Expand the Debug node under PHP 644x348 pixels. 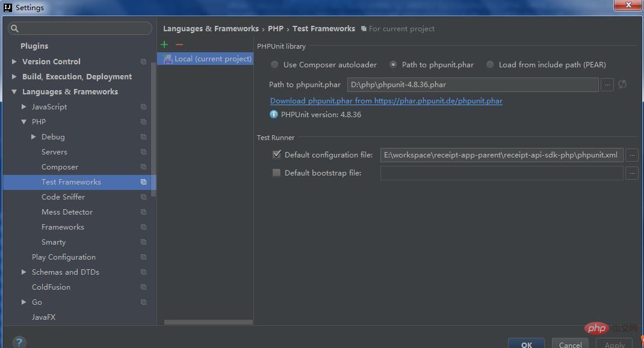(x=34, y=136)
